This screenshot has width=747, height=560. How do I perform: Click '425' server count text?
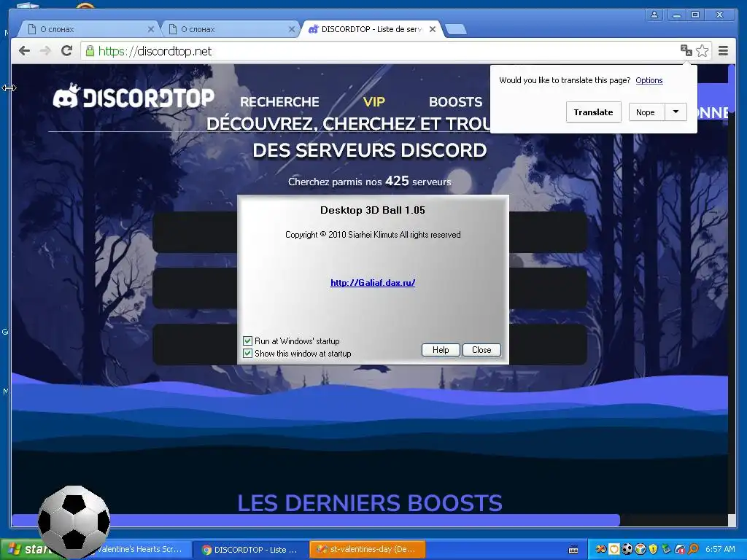[397, 181]
